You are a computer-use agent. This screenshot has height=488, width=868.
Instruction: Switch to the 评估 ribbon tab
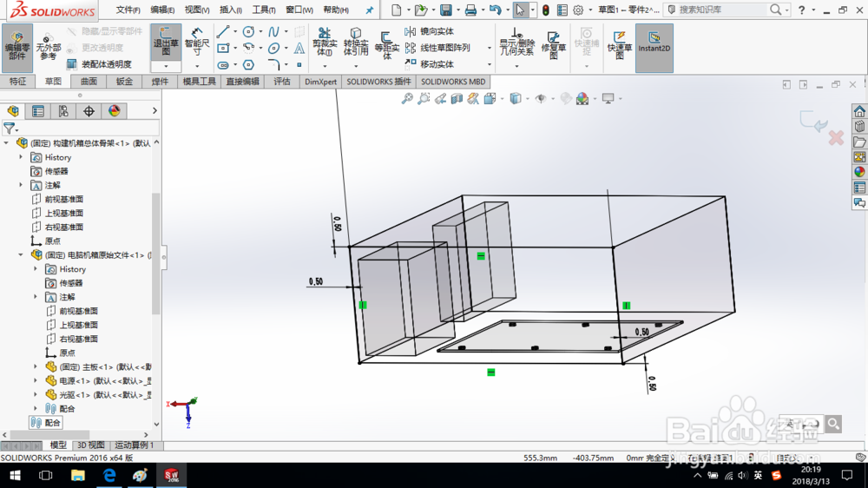pyautogui.click(x=282, y=82)
